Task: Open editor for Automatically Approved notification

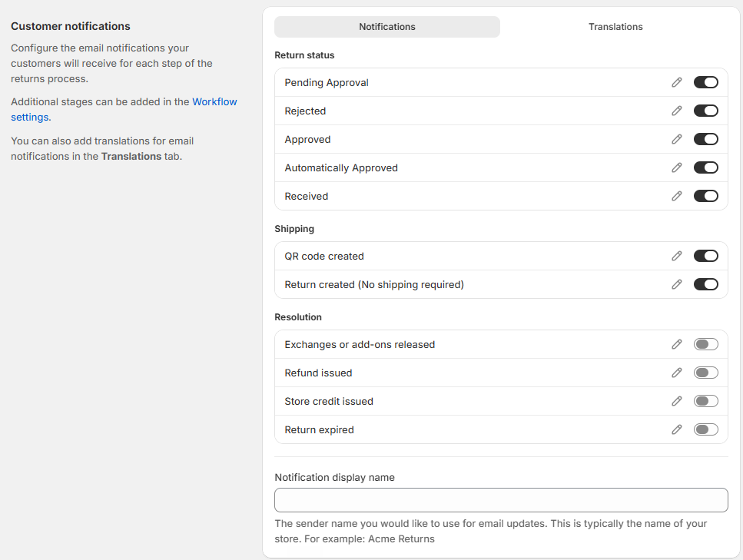Action: coord(677,167)
